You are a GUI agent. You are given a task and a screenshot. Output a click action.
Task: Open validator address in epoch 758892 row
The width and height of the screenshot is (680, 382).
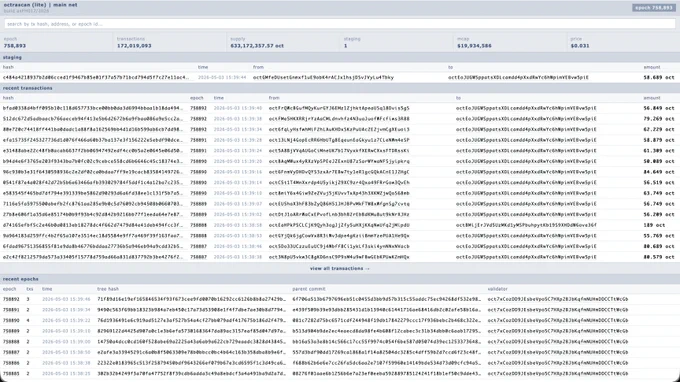pos(558,299)
